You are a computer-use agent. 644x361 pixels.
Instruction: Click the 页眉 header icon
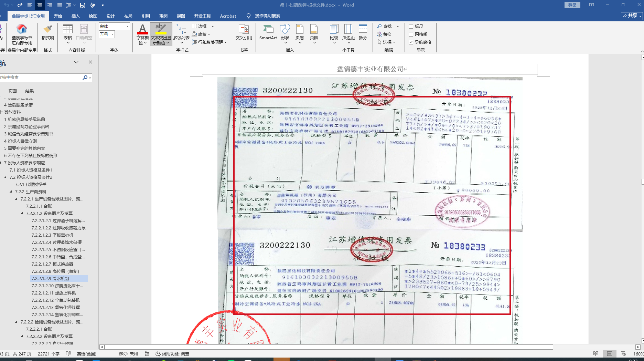coord(300,32)
